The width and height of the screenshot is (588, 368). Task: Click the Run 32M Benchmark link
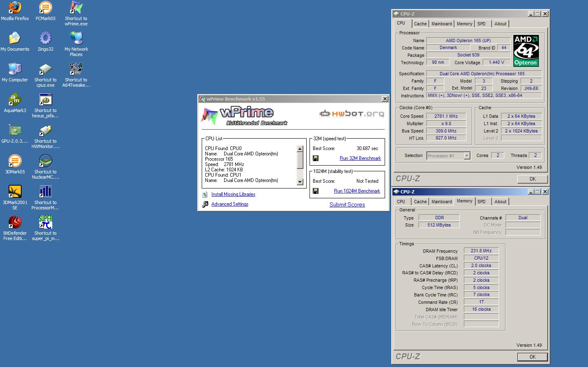360,158
